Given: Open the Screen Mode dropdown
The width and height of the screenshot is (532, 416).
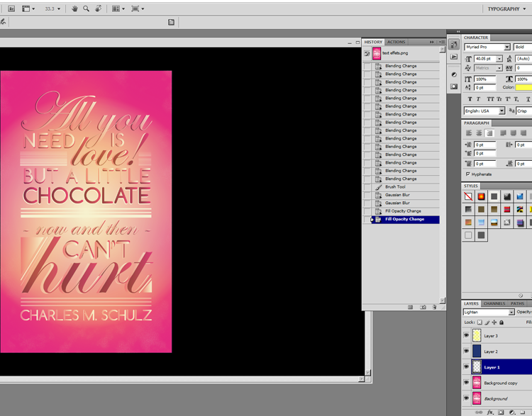Looking at the screenshot, I should (138, 9).
